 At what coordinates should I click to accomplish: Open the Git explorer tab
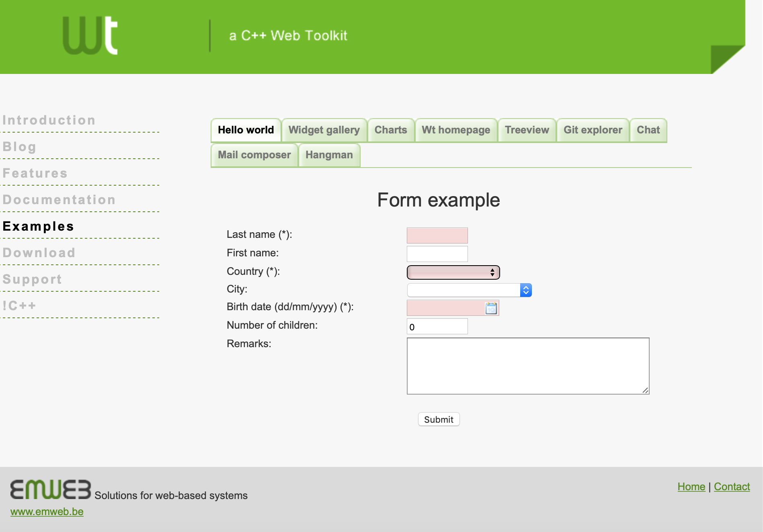(593, 130)
